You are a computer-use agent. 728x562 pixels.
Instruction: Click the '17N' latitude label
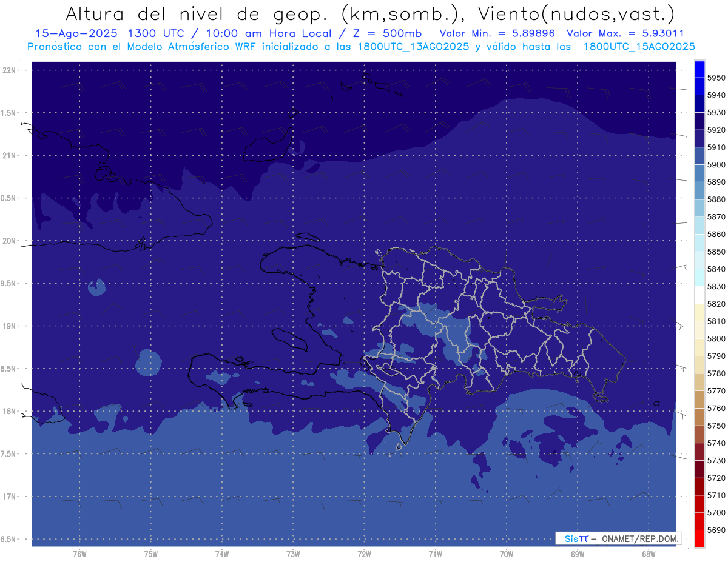tap(10, 497)
